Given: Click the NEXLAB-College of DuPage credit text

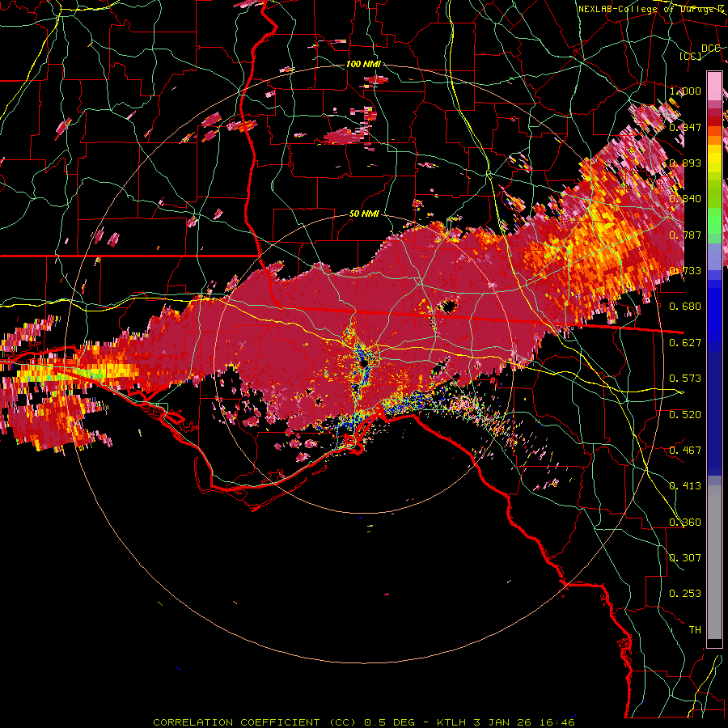Looking at the screenshot, I should (x=651, y=9).
